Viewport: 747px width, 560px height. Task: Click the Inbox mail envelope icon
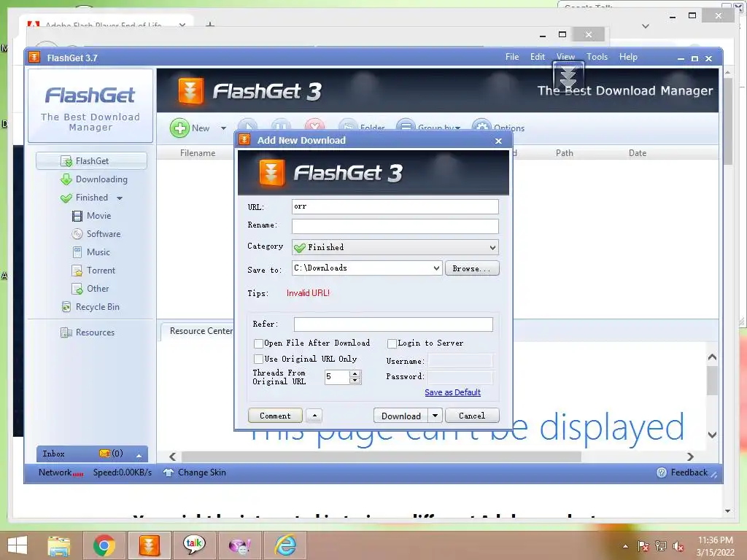pyautogui.click(x=104, y=454)
